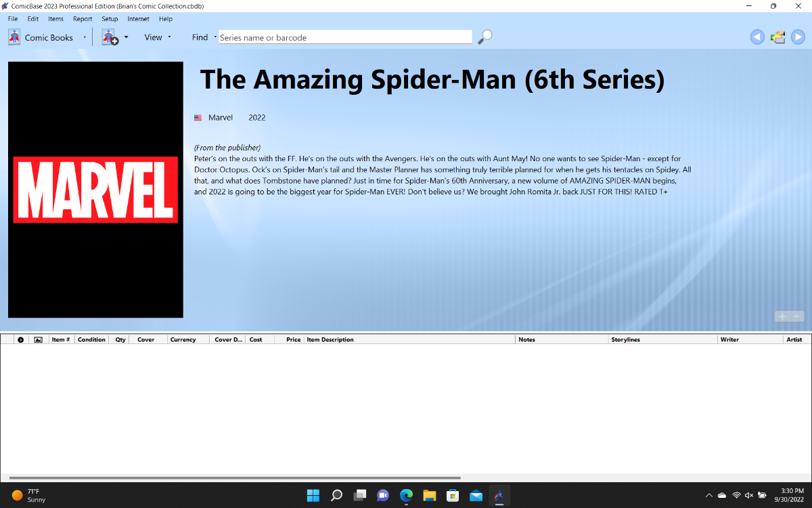Viewport: 812px width, 508px height.
Task: Show hidden tray icons chevron
Action: (708, 495)
